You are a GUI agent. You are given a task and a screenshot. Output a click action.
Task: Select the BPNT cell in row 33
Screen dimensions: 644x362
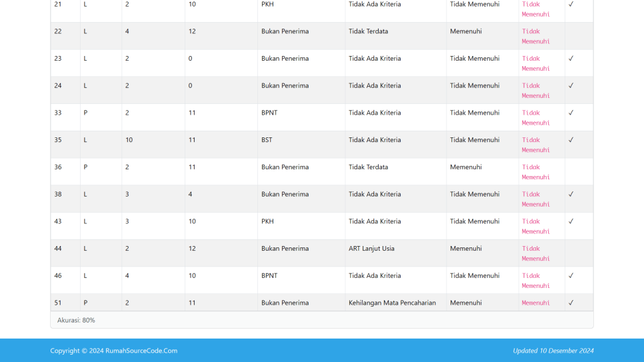(x=269, y=113)
